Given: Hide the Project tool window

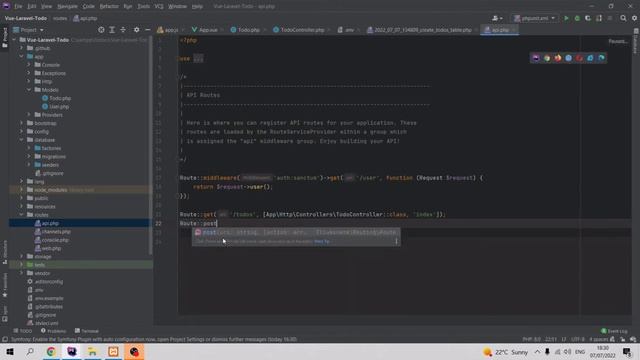Looking at the screenshot, I should pyautogui.click(x=147, y=30).
